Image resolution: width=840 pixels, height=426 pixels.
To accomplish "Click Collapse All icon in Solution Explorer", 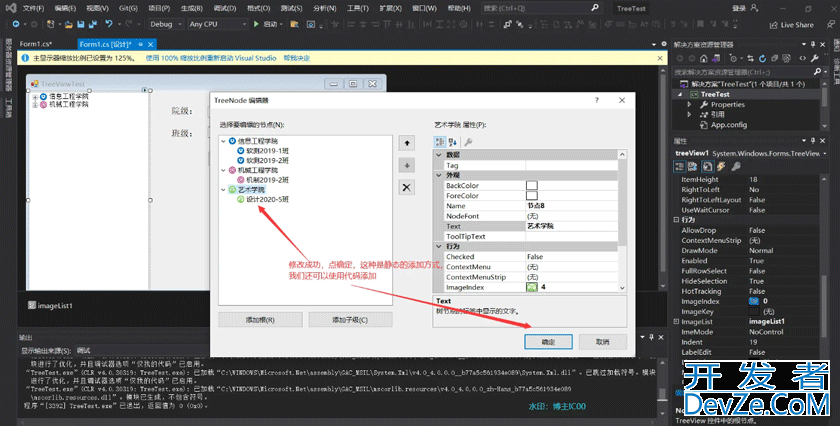I will coord(774,58).
